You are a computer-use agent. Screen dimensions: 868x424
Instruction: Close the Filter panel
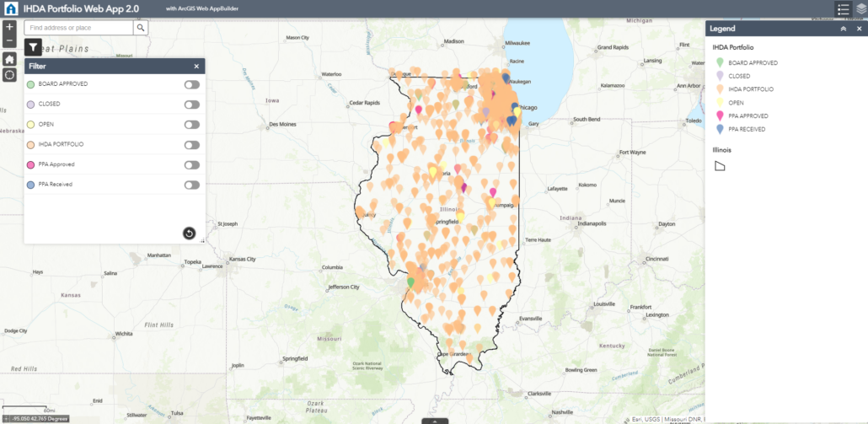coord(196,67)
